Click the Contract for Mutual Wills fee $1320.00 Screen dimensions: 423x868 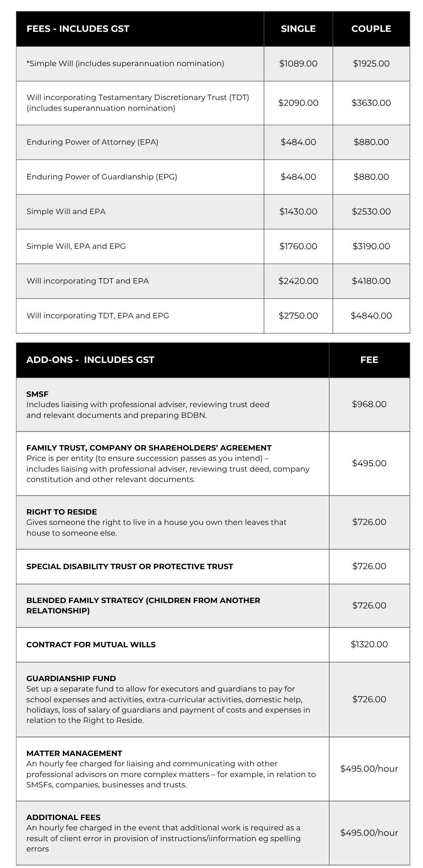point(369,644)
